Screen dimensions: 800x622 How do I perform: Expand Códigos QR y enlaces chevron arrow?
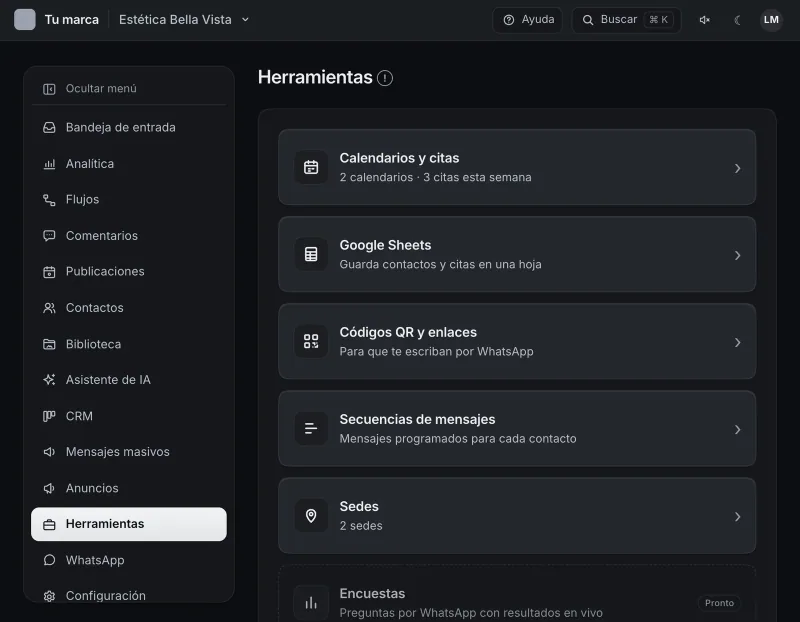pyautogui.click(x=737, y=342)
